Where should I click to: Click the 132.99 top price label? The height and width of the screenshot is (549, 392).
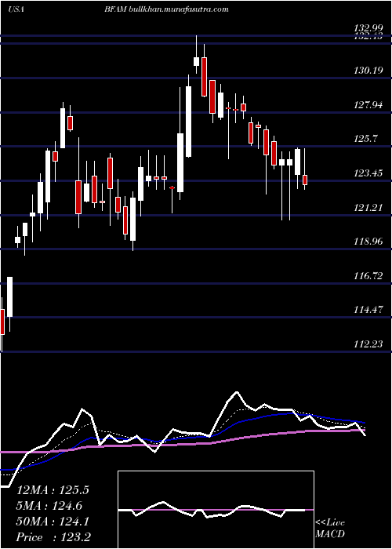click(x=368, y=28)
